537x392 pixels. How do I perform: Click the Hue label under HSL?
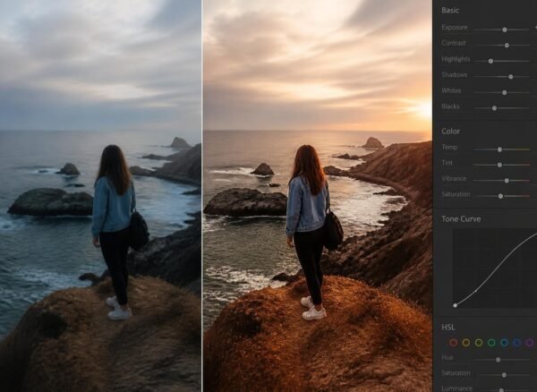(447, 357)
